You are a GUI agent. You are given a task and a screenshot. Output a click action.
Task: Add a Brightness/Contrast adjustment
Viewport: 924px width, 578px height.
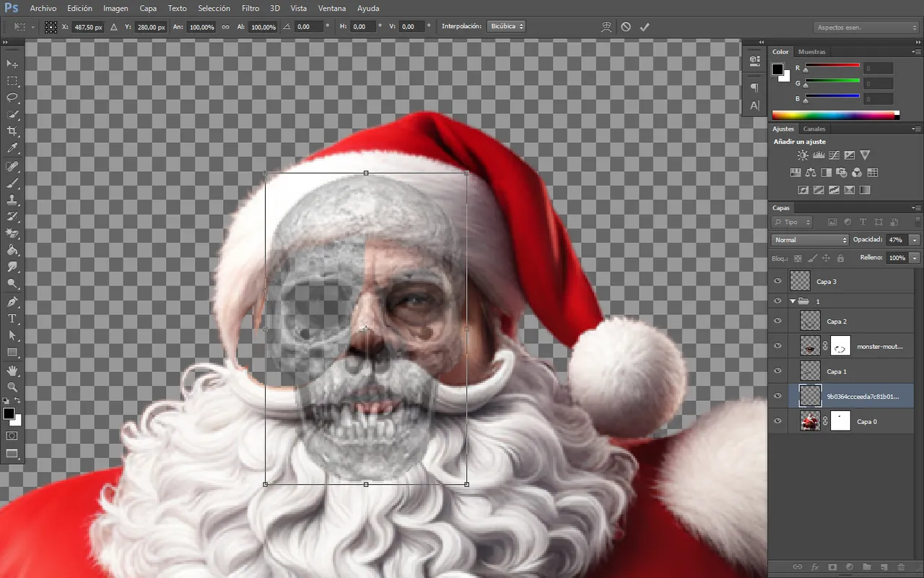pyautogui.click(x=803, y=155)
